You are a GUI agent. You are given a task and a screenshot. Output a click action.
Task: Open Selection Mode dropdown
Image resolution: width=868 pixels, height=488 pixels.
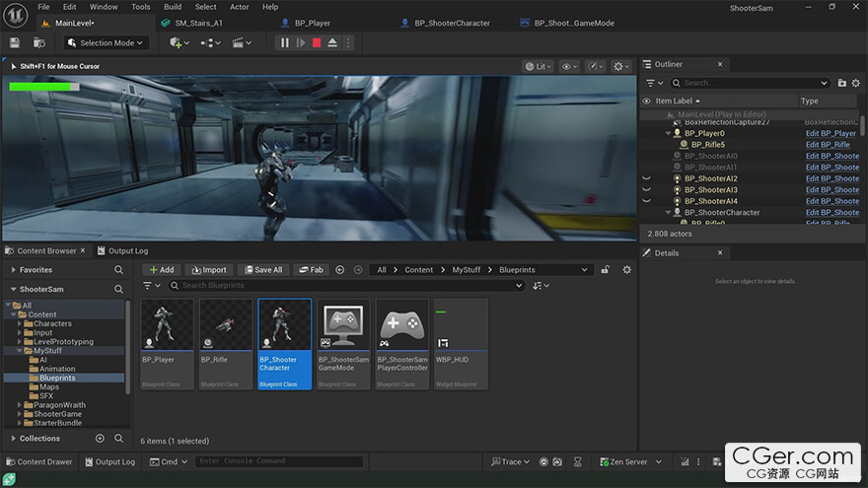click(x=106, y=42)
